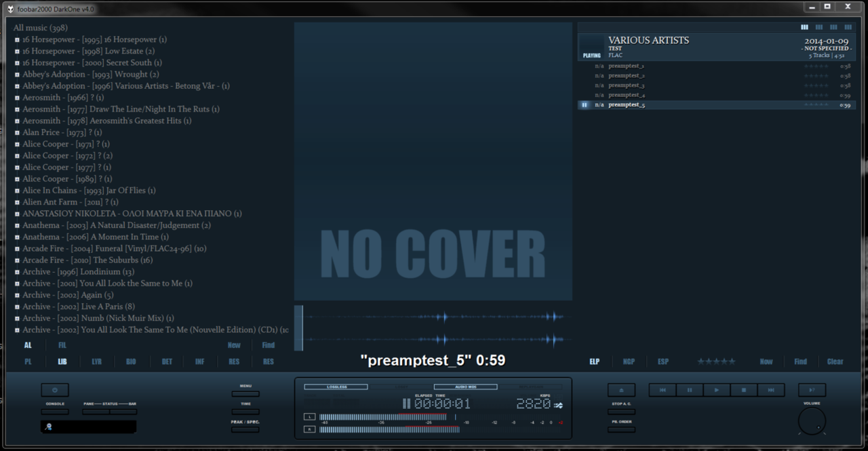Screen dimensions: 868x451
Task: Select the FIL library view tab
Action: point(62,345)
